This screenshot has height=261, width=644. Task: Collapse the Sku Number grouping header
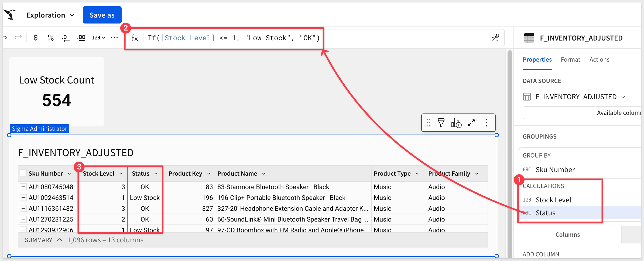23,173
